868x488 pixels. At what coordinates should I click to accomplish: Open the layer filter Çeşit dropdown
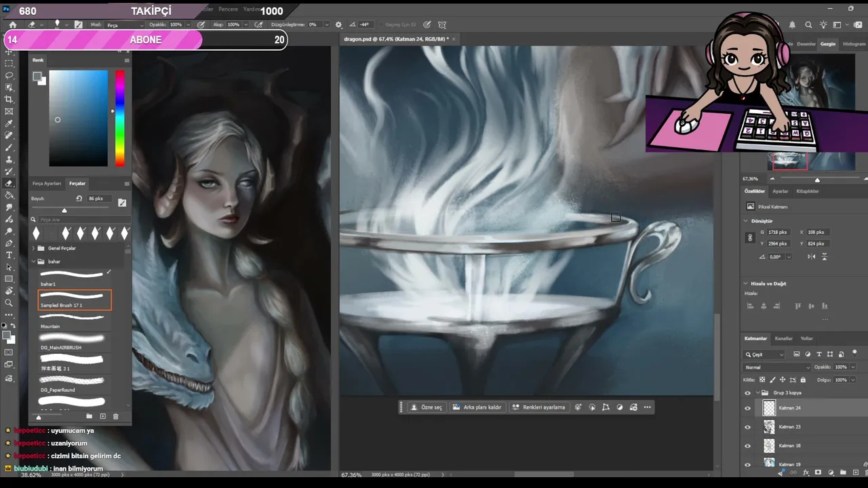pos(764,354)
